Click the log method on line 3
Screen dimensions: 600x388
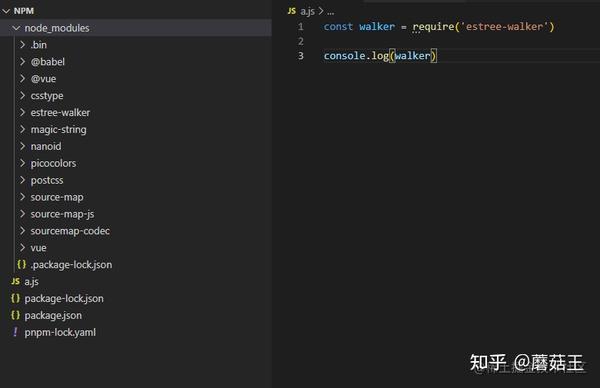[380, 56]
